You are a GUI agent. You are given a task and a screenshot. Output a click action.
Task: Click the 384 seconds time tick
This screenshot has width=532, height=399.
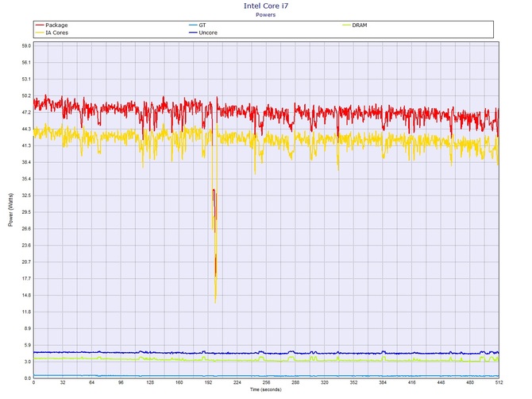pos(383,382)
